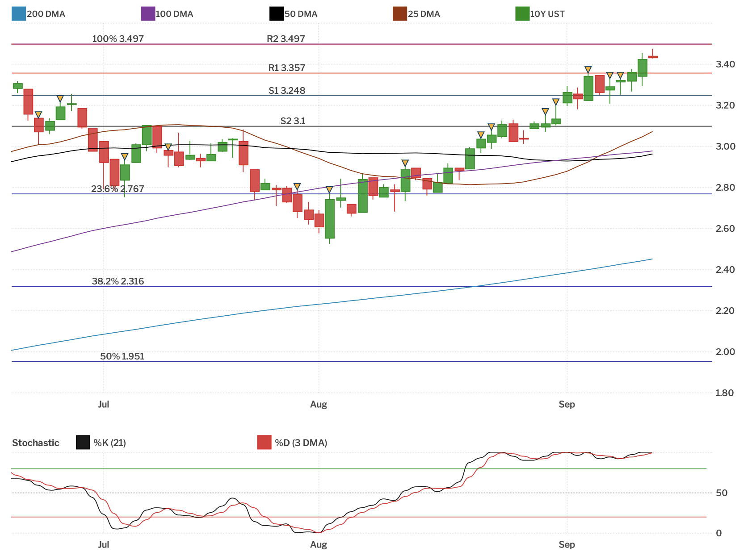Click the 50% 1.951 Fibonacci label
This screenshot has height=560, width=748.
[x=122, y=356]
